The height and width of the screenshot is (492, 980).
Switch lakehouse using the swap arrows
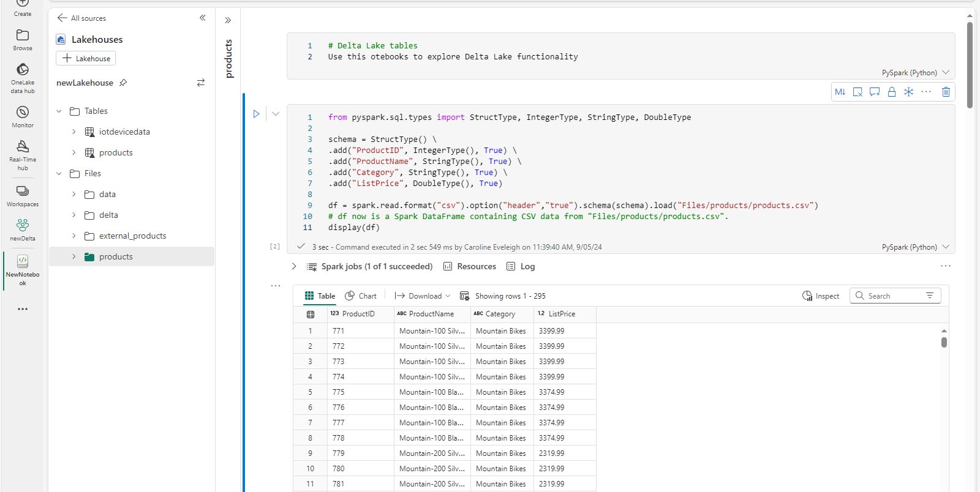click(x=200, y=83)
